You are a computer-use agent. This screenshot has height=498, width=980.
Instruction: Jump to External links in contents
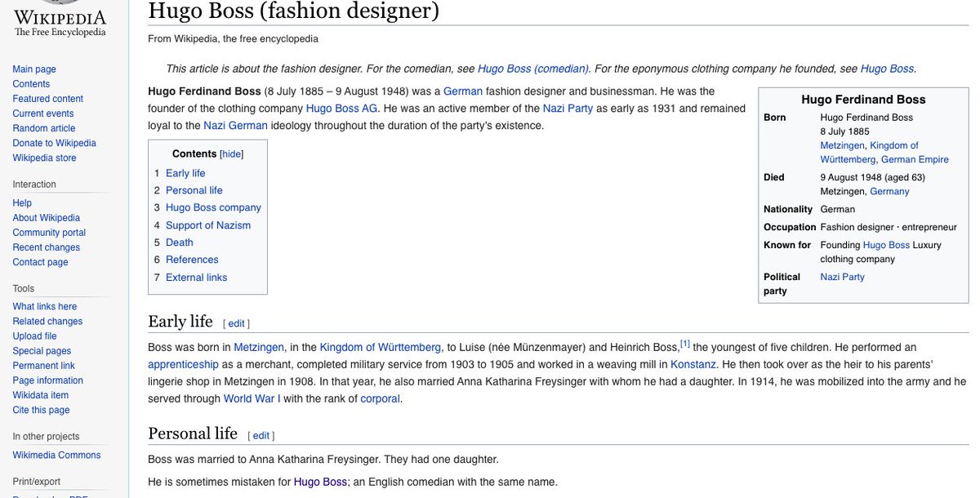click(196, 278)
